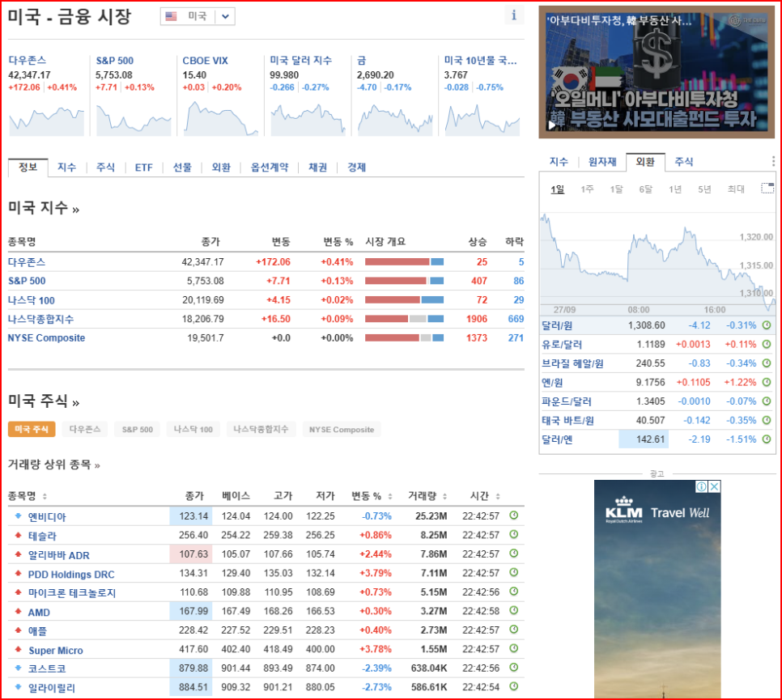This screenshot has height=700, width=782.
Task: Select the 5년 chart period
Action: pos(704,189)
